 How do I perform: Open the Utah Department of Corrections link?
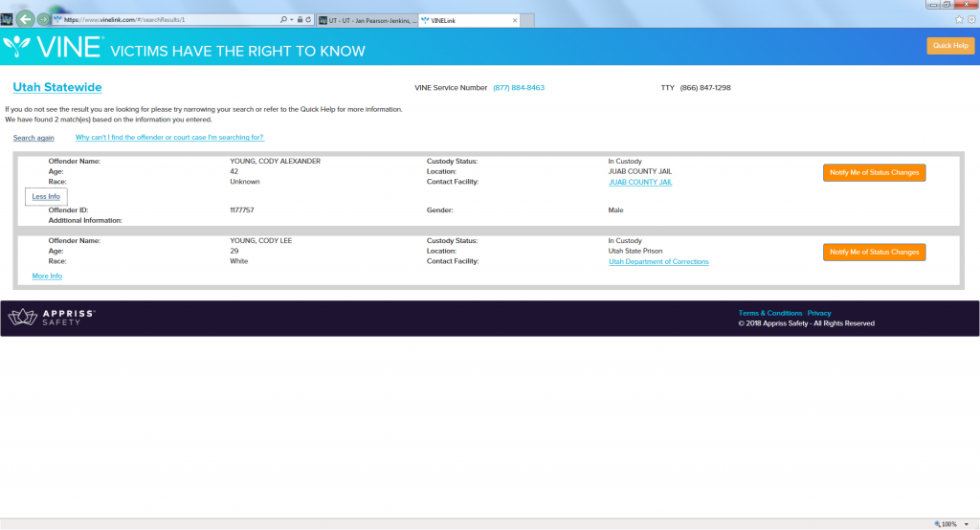(658, 261)
